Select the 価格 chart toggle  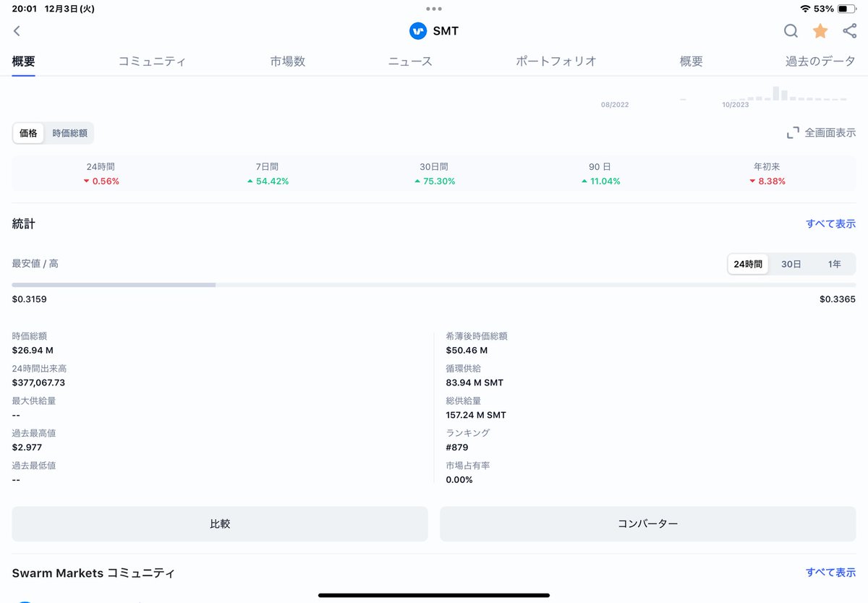point(29,133)
